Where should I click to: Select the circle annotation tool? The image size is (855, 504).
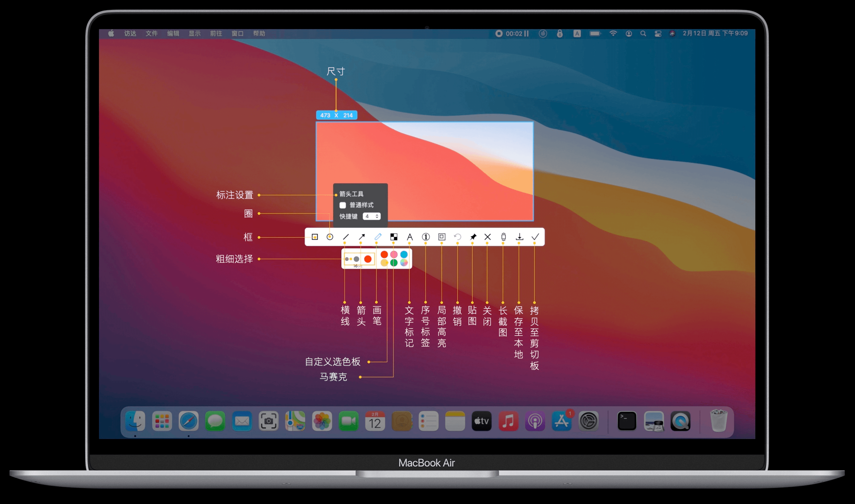pyautogui.click(x=330, y=237)
